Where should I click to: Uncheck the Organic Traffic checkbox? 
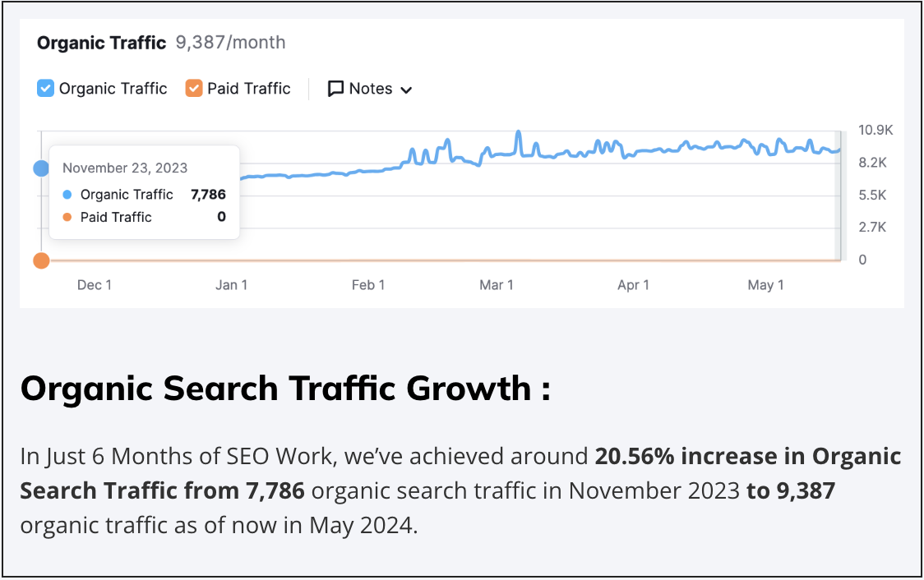click(x=46, y=88)
